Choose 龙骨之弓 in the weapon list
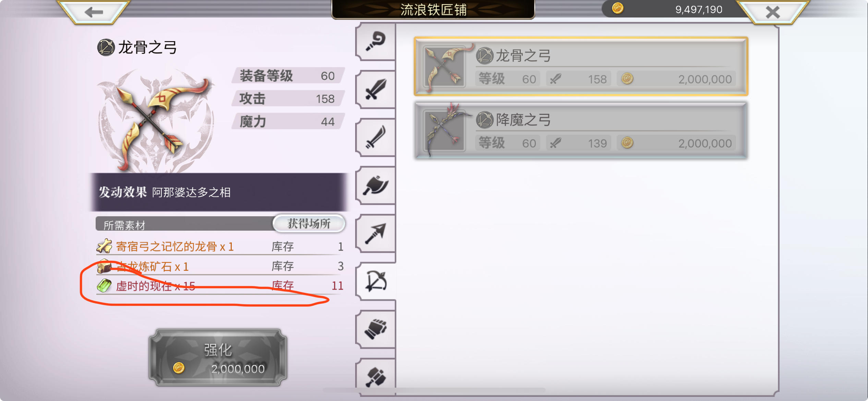The image size is (868, 401). 581,66
